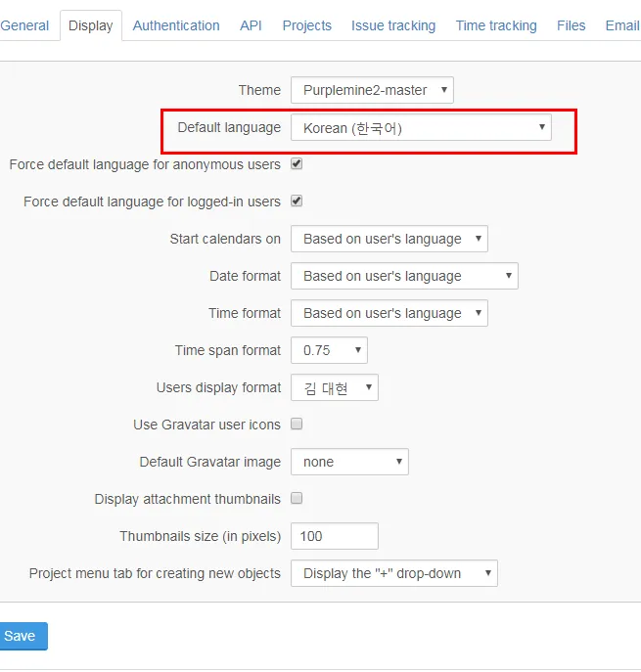The width and height of the screenshot is (641, 672).
Task: Click the Time span format label
Action: 228,350
